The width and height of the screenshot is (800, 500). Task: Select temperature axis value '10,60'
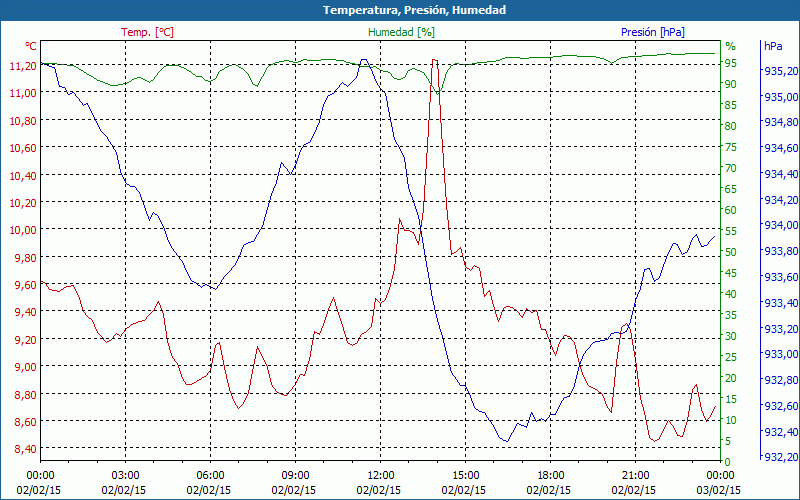23,148
